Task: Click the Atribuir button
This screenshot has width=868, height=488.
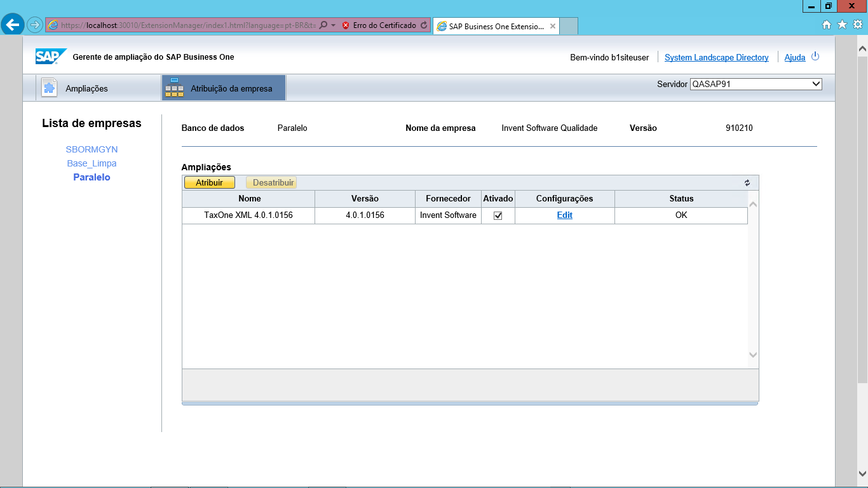Action: 209,182
